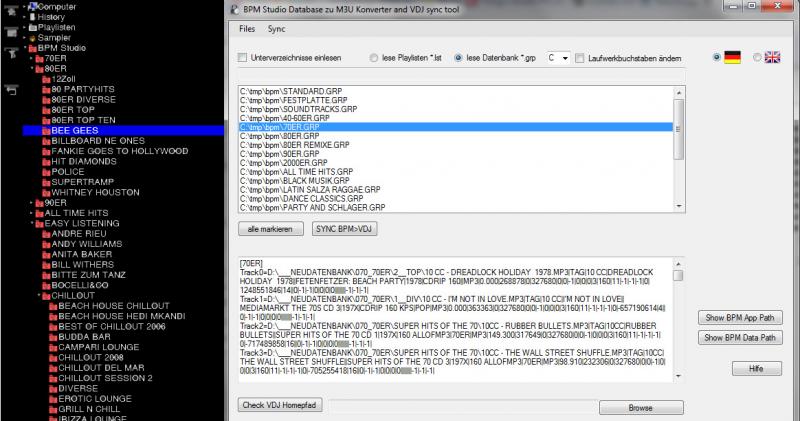Click the Hilfe button
The width and height of the screenshot is (800, 421).
pyautogui.click(x=757, y=368)
